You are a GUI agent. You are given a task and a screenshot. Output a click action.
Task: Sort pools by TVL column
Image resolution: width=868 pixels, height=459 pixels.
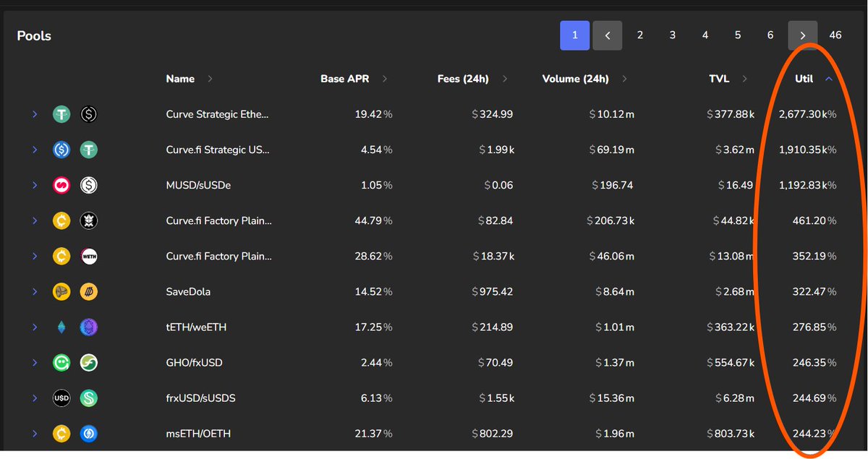[x=729, y=79]
